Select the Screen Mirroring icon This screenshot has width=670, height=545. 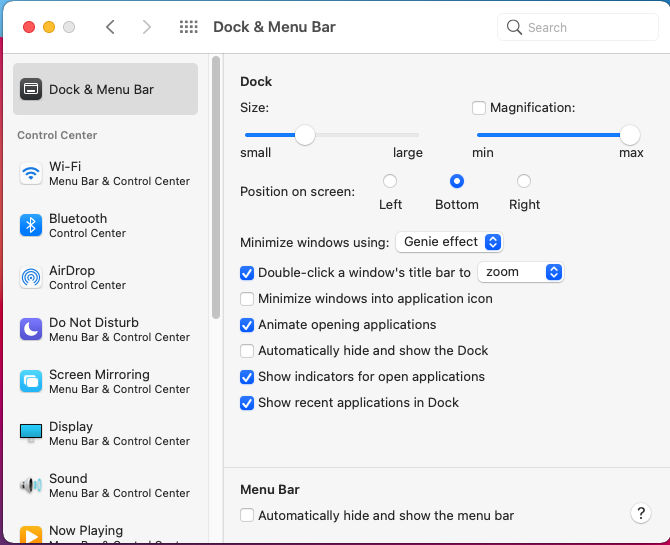coord(31,382)
